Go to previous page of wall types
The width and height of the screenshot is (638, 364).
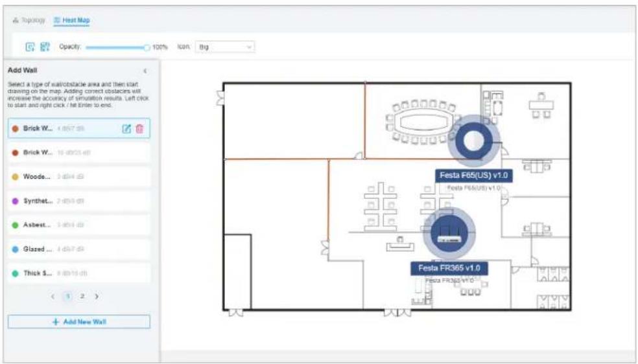53,297
